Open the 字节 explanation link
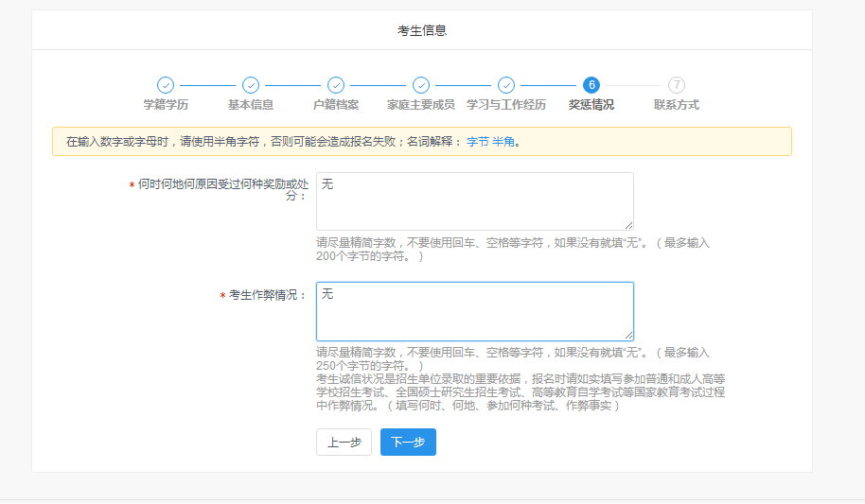 pyautogui.click(x=477, y=142)
